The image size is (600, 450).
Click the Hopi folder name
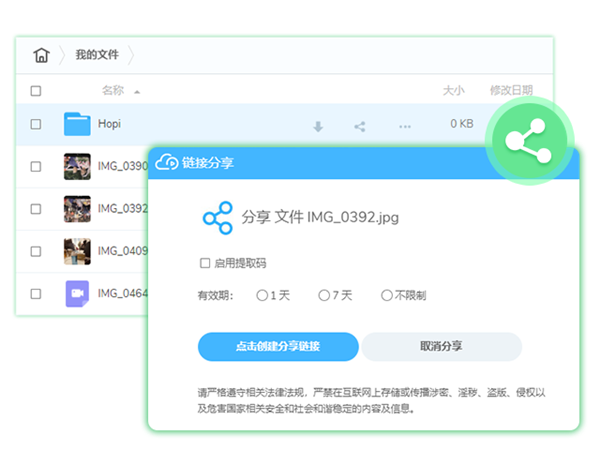(x=109, y=124)
